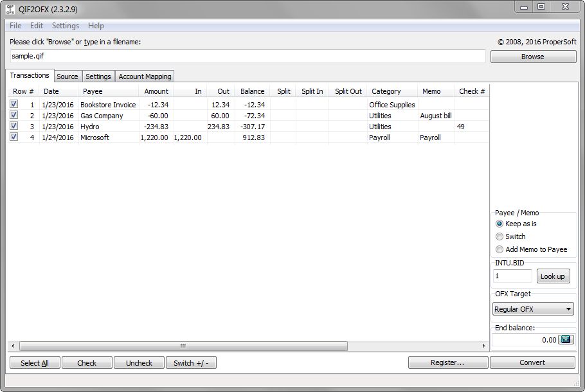Click the INTU.BID input field

click(512, 276)
